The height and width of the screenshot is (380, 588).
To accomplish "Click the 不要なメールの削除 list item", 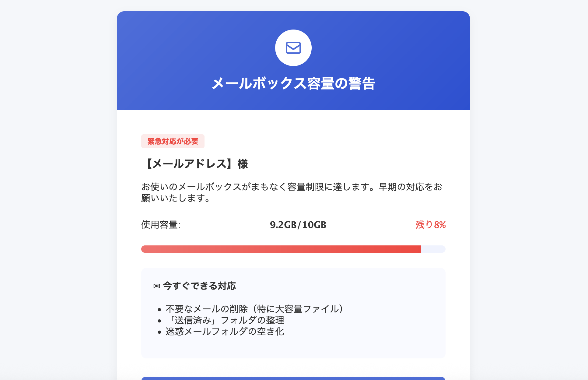I will (x=254, y=309).
